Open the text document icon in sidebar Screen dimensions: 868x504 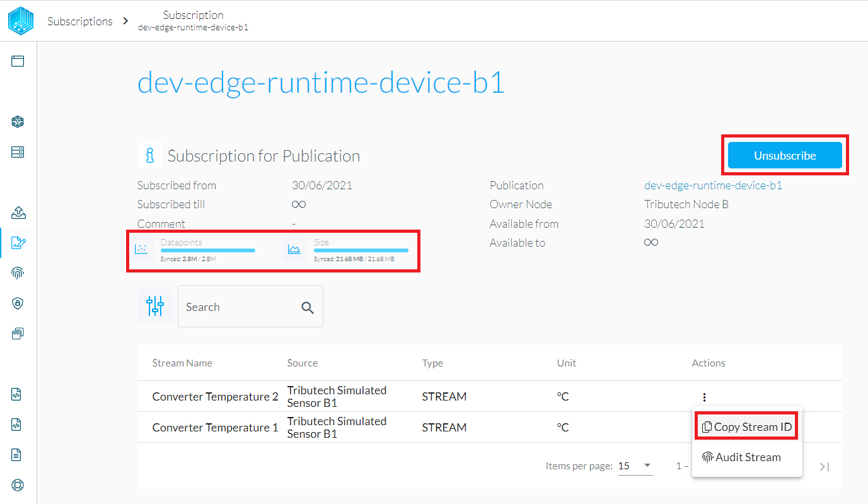tap(18, 455)
